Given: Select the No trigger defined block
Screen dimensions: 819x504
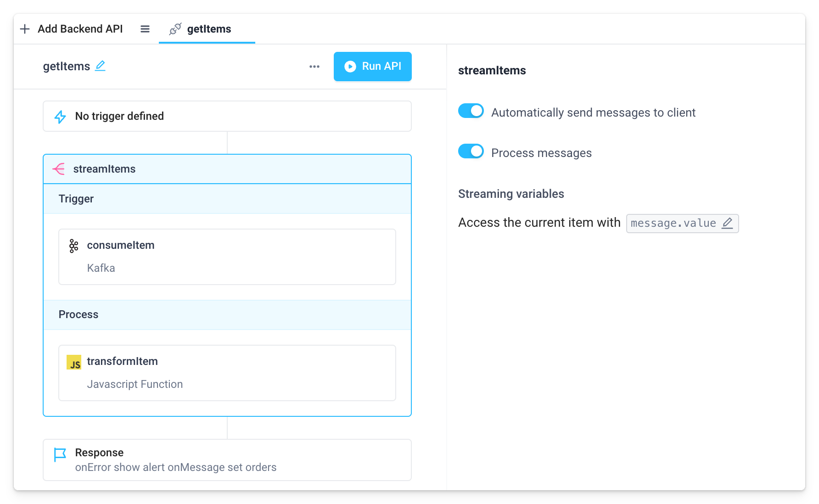Looking at the screenshot, I should pos(227,116).
